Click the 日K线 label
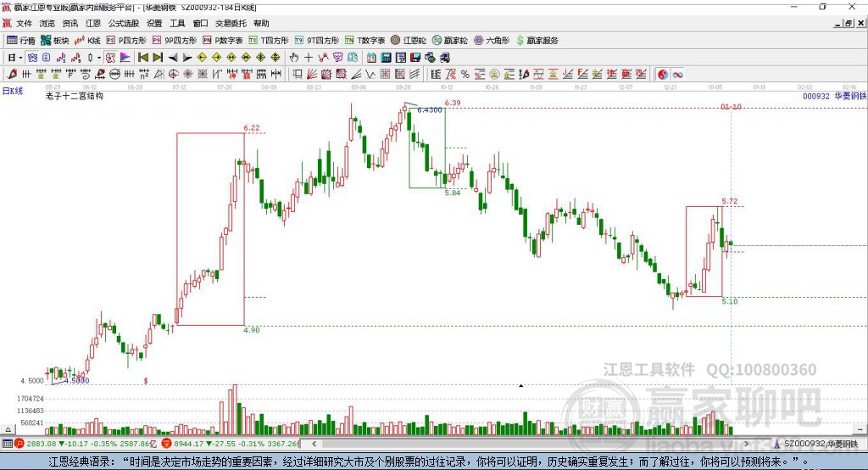This screenshot has height=470, width=868. click(12, 91)
